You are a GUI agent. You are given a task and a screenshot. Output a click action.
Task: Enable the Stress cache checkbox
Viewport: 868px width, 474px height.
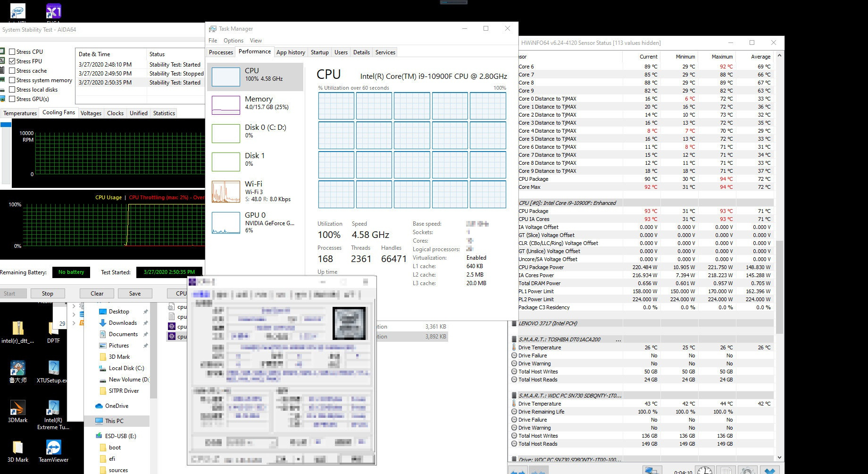12,71
